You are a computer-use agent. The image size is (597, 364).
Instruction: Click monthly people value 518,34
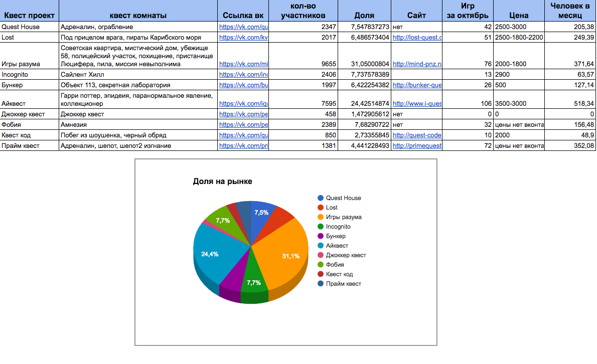pyautogui.click(x=570, y=100)
